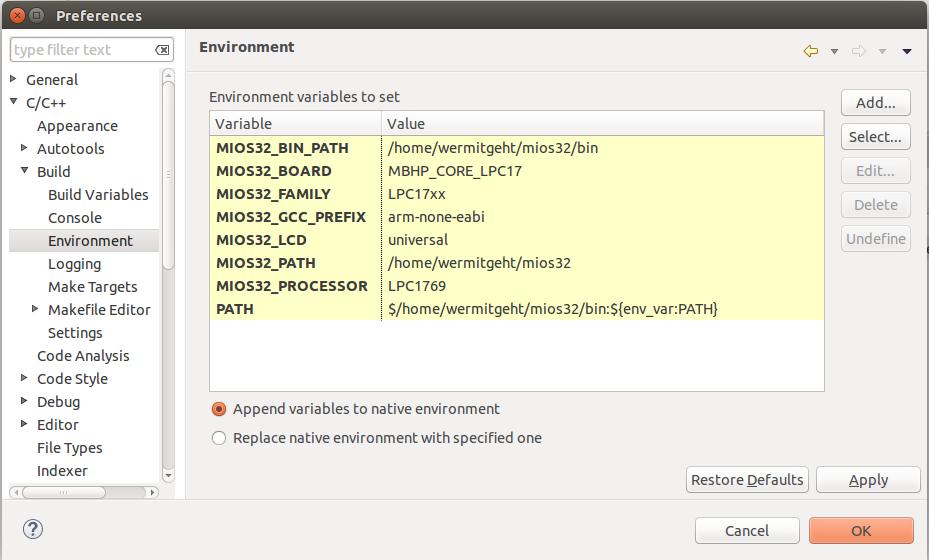Open the preferences view menu triangle
This screenshot has width=929, height=560.
coord(907,51)
